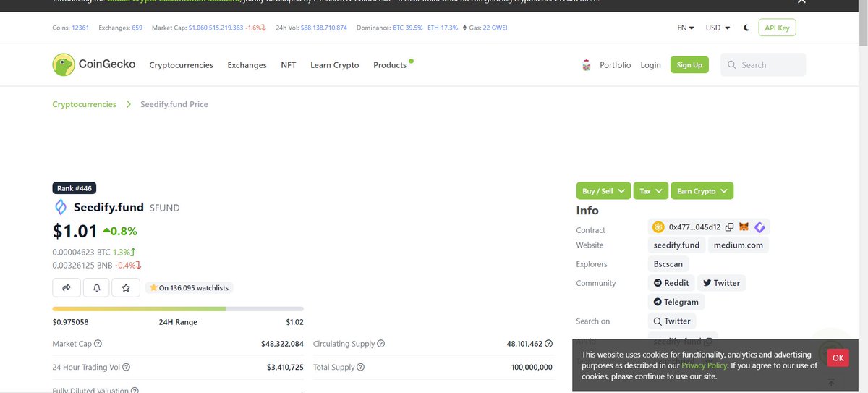This screenshot has width=868, height=393.
Task: Click the Login link
Action: click(650, 65)
